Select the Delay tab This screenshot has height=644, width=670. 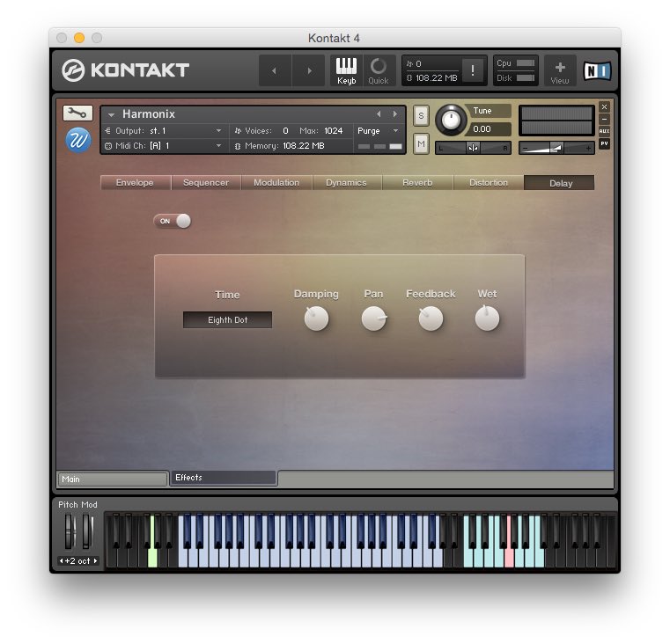[x=560, y=183]
